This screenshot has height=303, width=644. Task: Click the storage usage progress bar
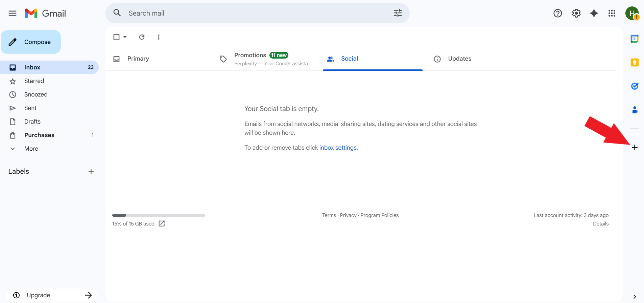159,215
